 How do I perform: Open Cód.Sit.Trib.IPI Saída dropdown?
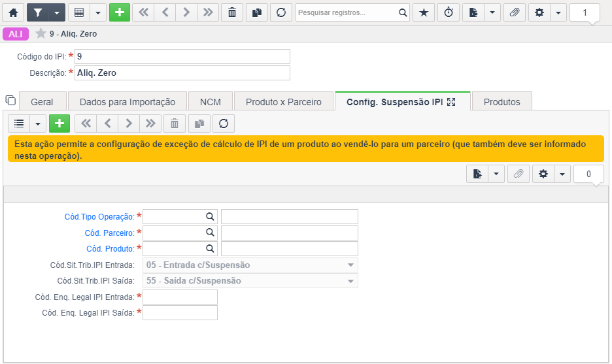250,281
